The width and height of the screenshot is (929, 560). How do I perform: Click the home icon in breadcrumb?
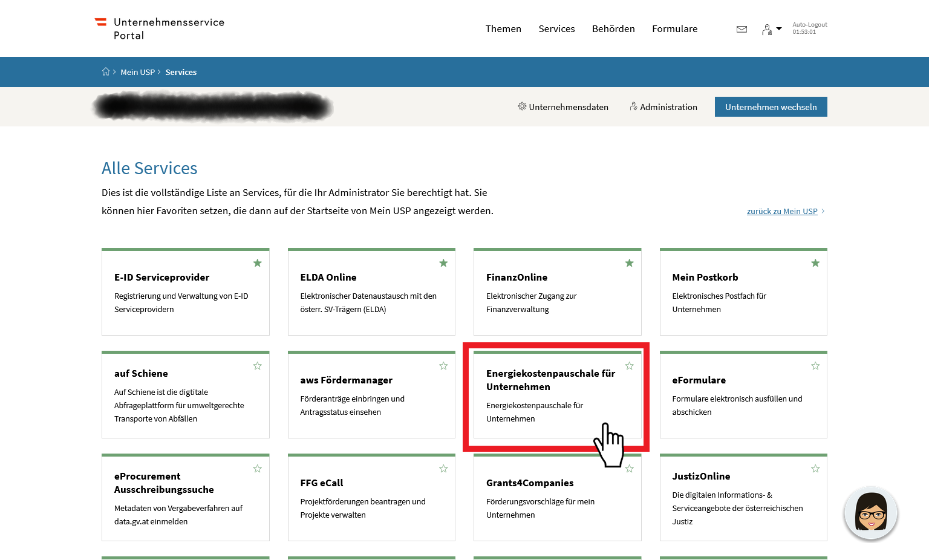[x=106, y=72]
